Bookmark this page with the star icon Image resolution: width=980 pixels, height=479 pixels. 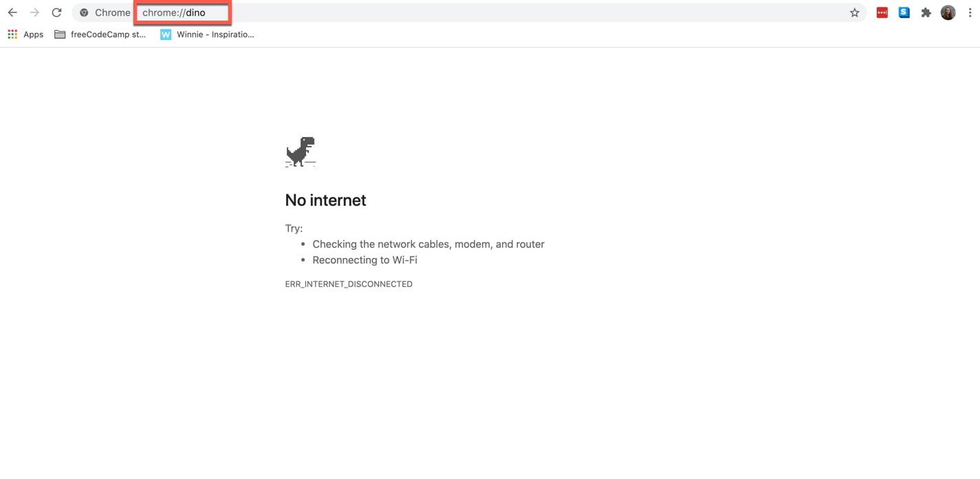854,12
